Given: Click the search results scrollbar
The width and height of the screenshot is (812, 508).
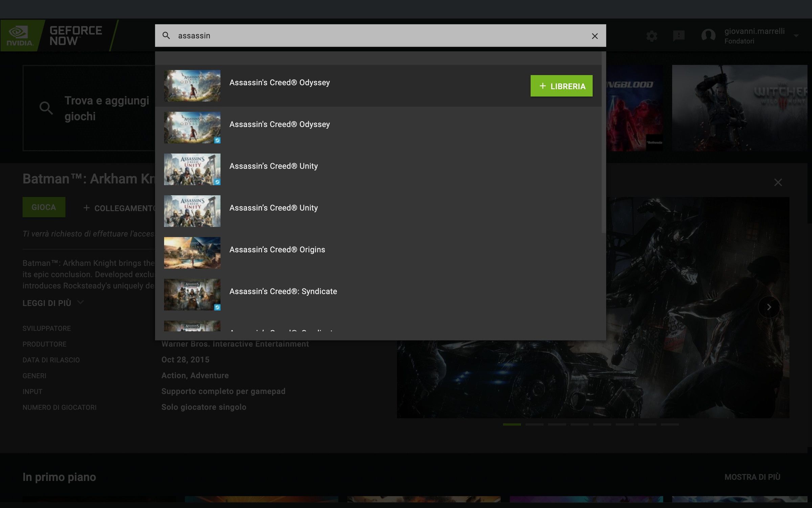Looking at the screenshot, I should (604, 142).
